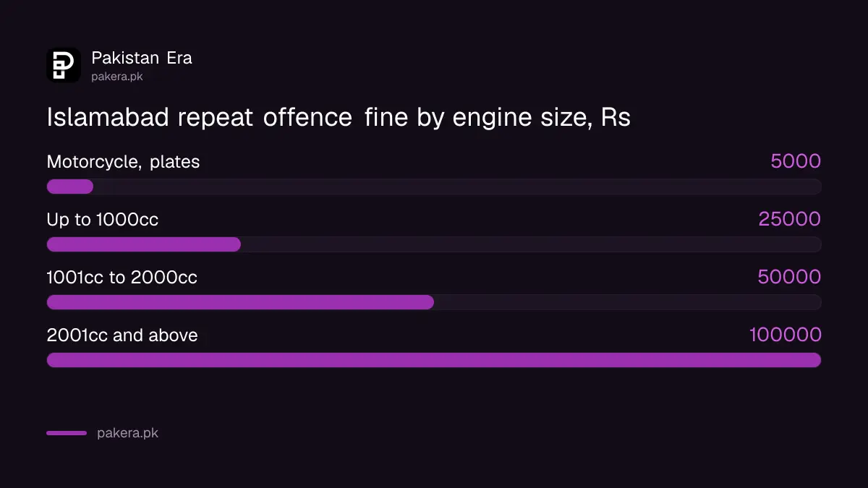Click the Pakistan Era logo icon
Image resolution: width=868 pixels, height=488 pixels.
click(64, 65)
